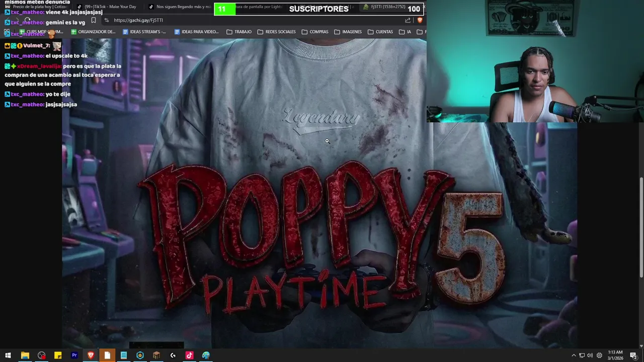644x362 pixels.
Task: Open the network status tray icon
Action: (x=582, y=355)
